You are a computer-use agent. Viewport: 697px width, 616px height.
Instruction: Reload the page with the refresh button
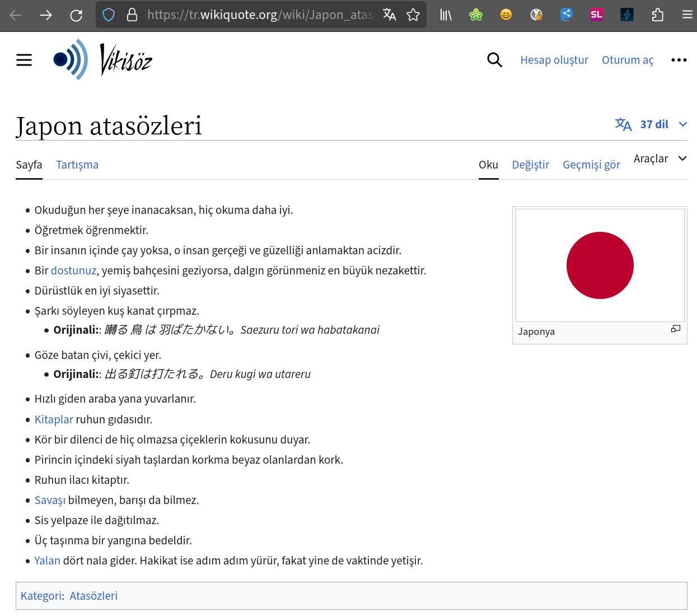click(76, 15)
